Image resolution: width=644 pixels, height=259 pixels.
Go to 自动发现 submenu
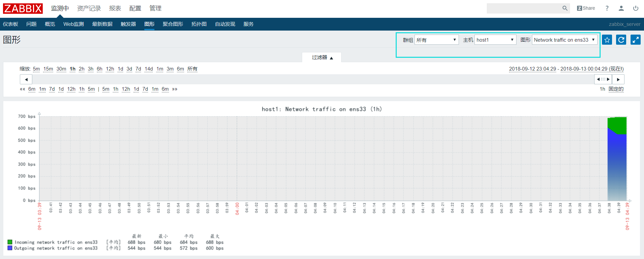[225, 24]
